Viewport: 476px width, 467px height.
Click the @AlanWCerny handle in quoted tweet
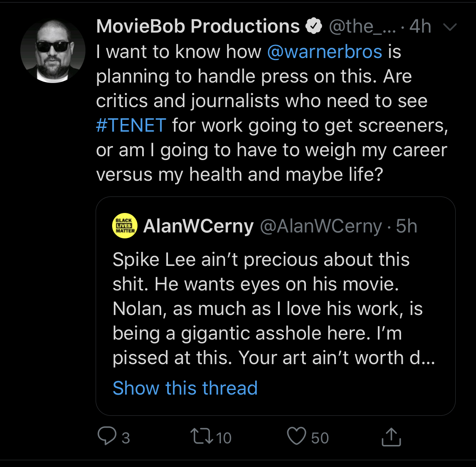[321, 227]
